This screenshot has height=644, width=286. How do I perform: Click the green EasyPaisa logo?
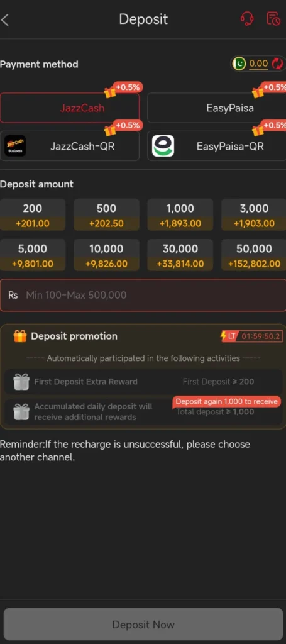coord(163,146)
